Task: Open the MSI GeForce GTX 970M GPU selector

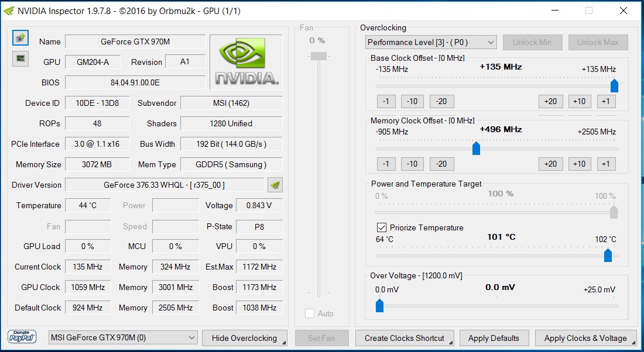Action: pos(123,337)
